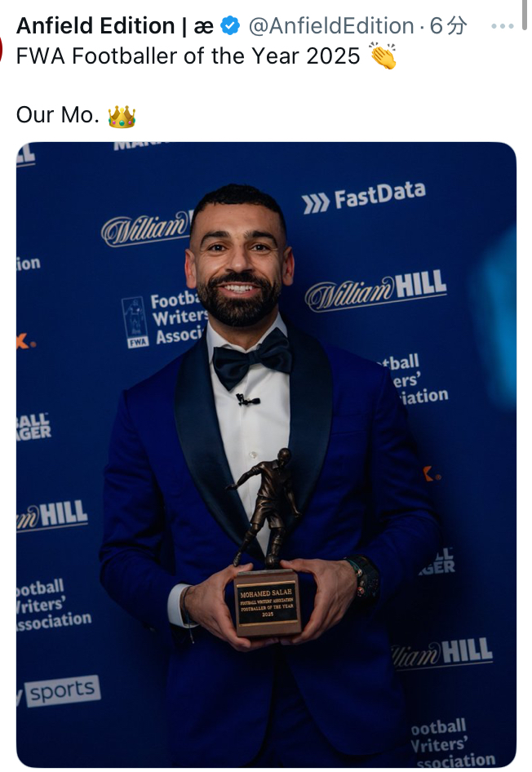Click the clapping hands emoji
532x772 pixels.
[x=383, y=55]
